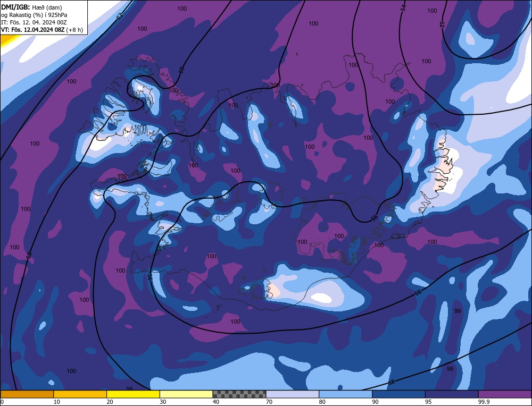Screen dimensions: 532x406
Task: Select the checkered 40–70 legend swatch
Action: 239,394
